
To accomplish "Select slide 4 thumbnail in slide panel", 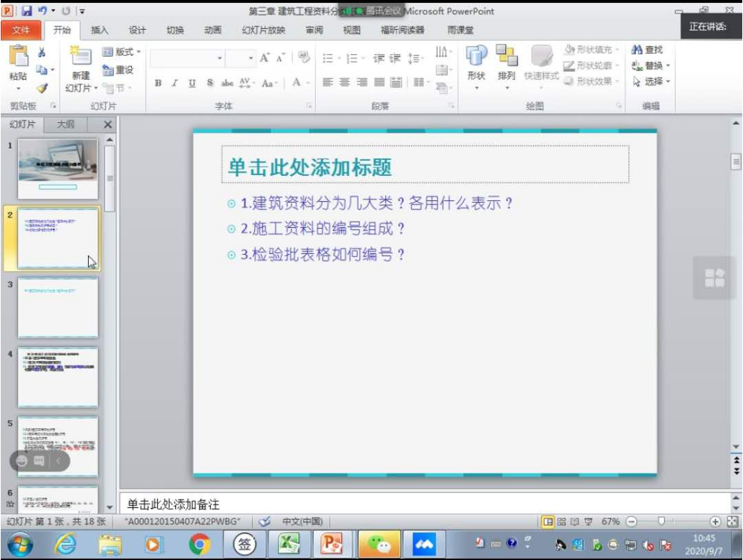I will 57,377.
